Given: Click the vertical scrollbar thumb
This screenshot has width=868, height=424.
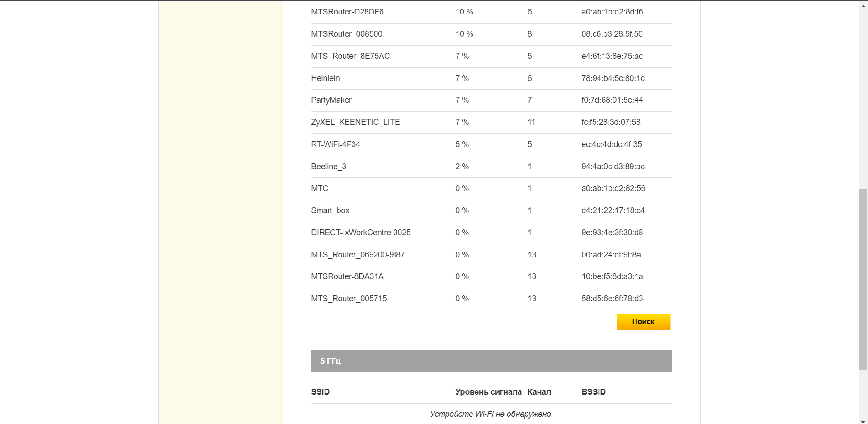Looking at the screenshot, I should click(863, 279).
